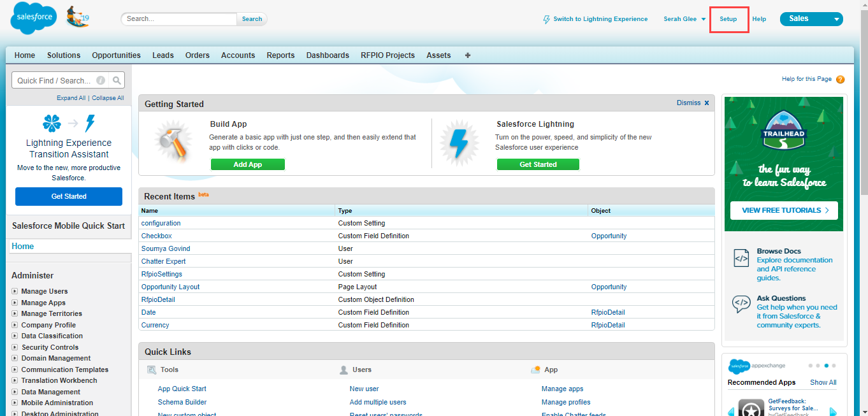Click the Users person icon in Quick Links
The image size is (868, 416).
344,369
